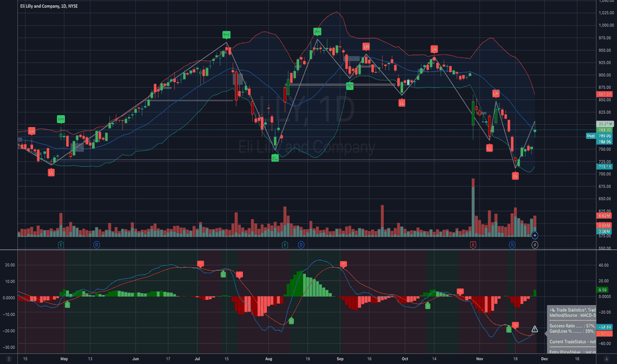617x364 pixels.
Task: Click the Jun label on the time axis
Action: point(135,359)
